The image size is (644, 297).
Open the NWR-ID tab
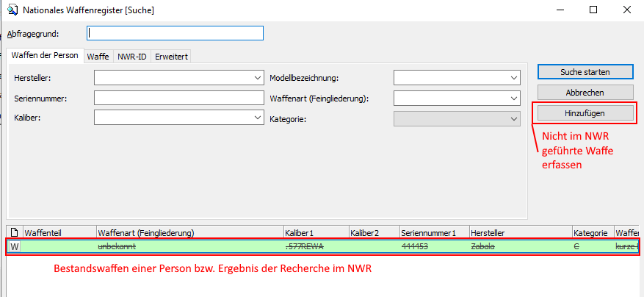tap(132, 56)
